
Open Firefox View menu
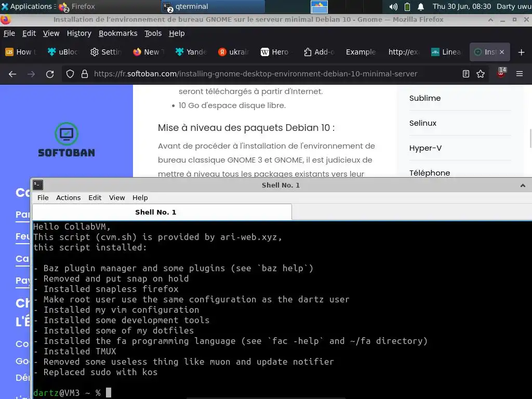tap(51, 33)
